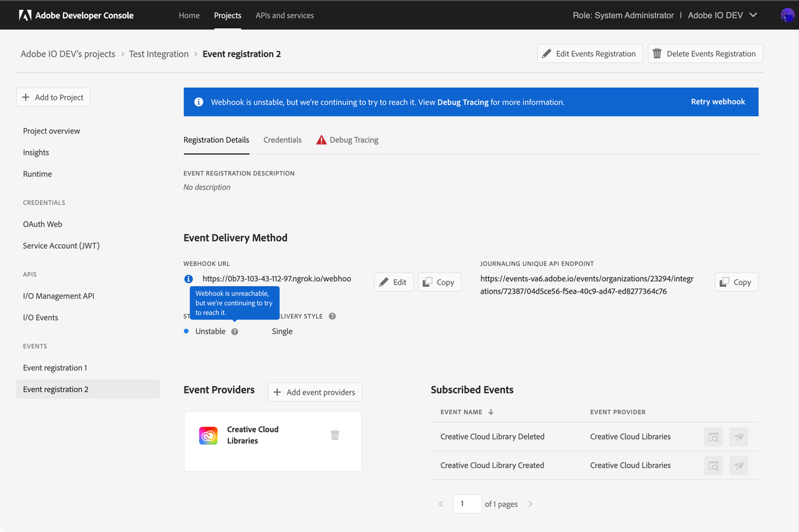Click the Unstable status text

pyautogui.click(x=210, y=331)
